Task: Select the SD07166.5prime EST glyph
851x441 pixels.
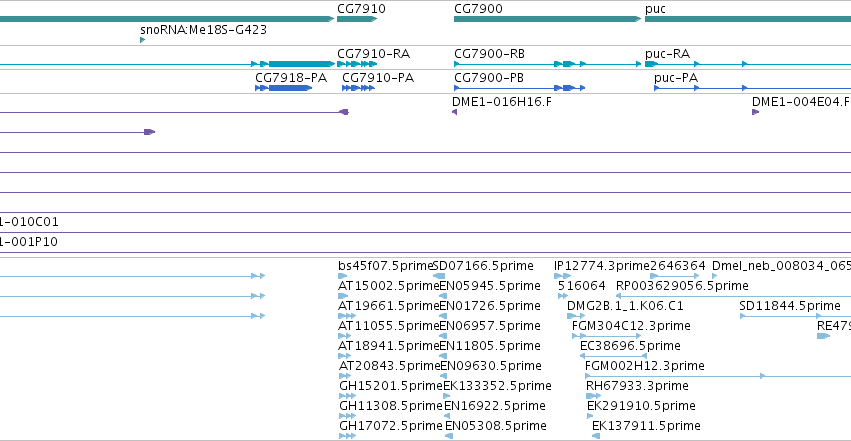Action: tap(439, 276)
